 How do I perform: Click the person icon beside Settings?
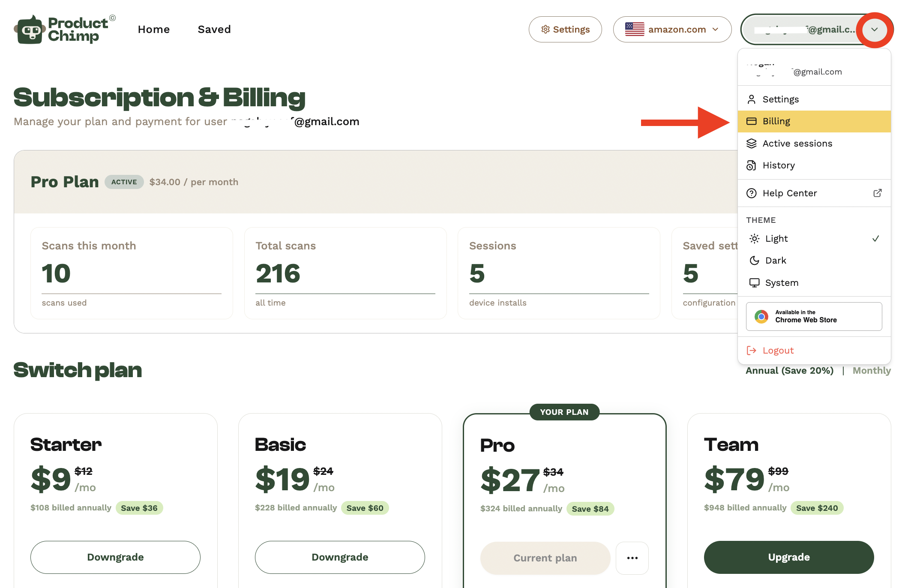click(x=751, y=99)
